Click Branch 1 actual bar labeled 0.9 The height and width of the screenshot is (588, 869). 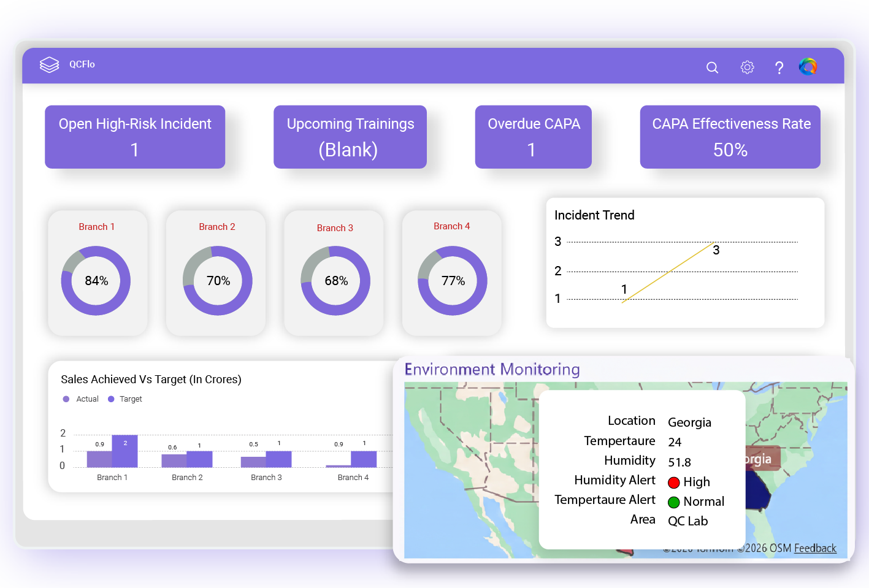pyautogui.click(x=99, y=459)
